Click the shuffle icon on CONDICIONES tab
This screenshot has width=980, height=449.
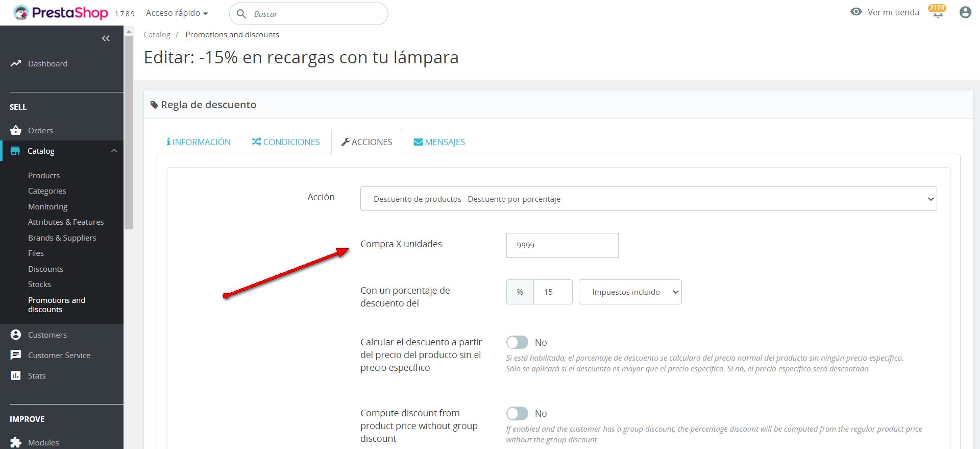click(256, 141)
